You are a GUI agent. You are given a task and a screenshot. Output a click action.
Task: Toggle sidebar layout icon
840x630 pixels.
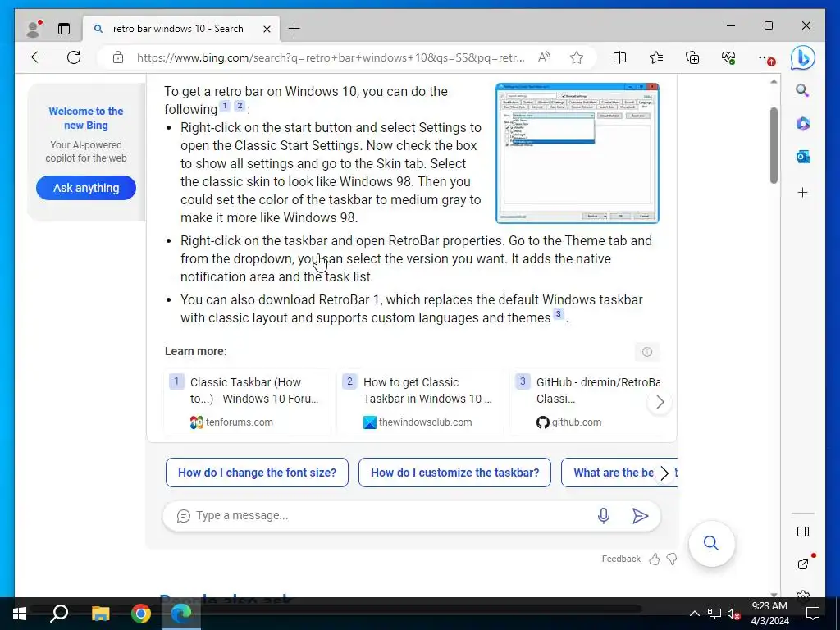point(802,532)
